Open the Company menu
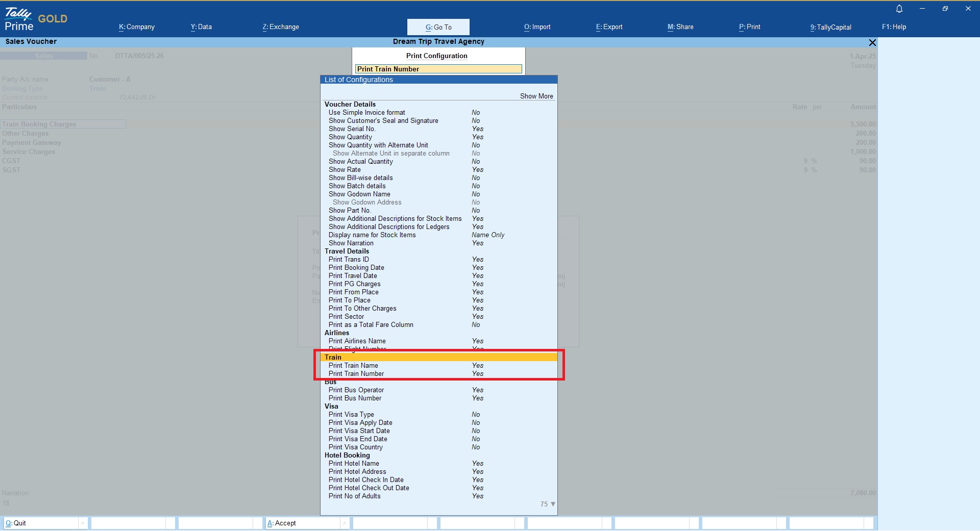 [x=137, y=27]
